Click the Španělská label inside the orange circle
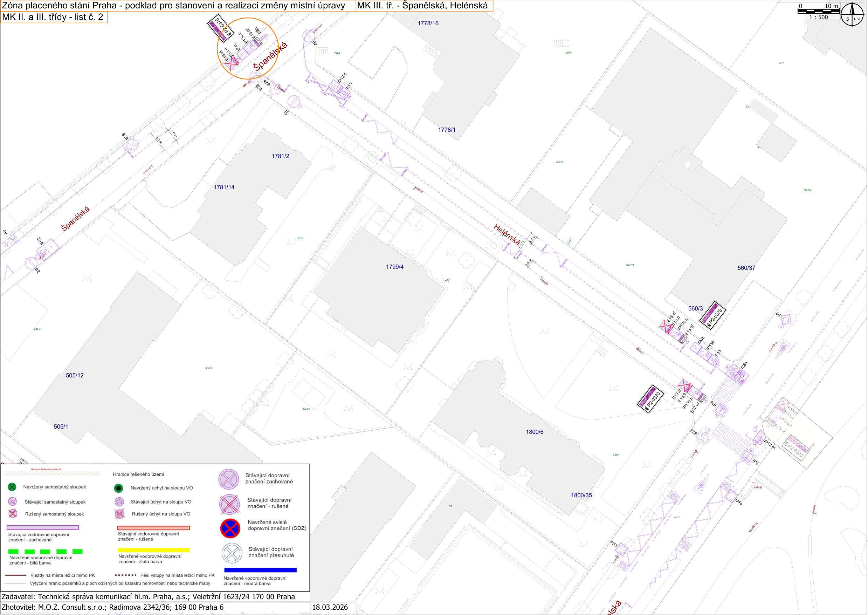Viewport: 868px width, 615px height. coord(270,56)
